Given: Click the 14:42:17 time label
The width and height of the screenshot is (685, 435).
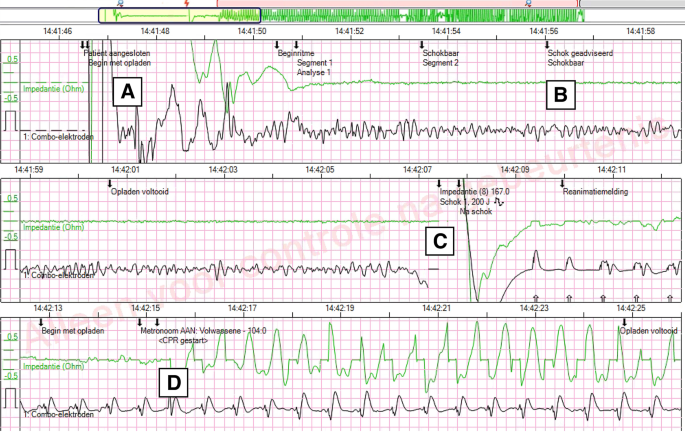Looking at the screenshot, I should pos(242,308).
